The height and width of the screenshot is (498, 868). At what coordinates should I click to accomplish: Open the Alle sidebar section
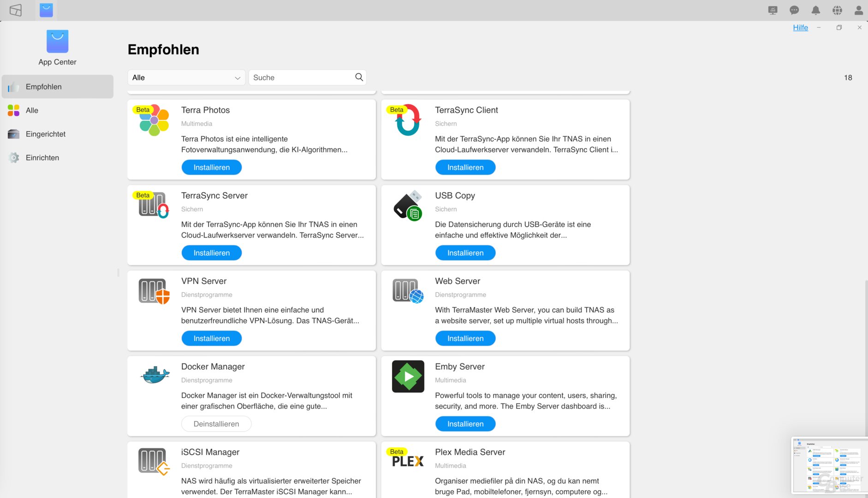(32, 110)
